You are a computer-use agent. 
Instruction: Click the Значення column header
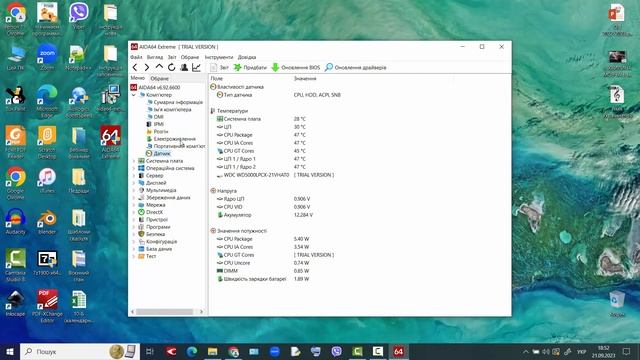pos(305,78)
